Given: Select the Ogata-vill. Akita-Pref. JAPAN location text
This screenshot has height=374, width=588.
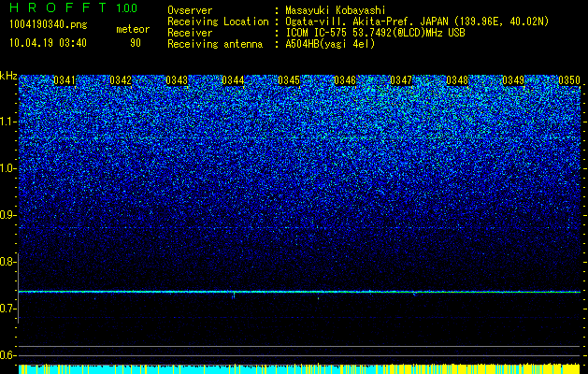Looking at the screenshot, I should coord(417,22).
